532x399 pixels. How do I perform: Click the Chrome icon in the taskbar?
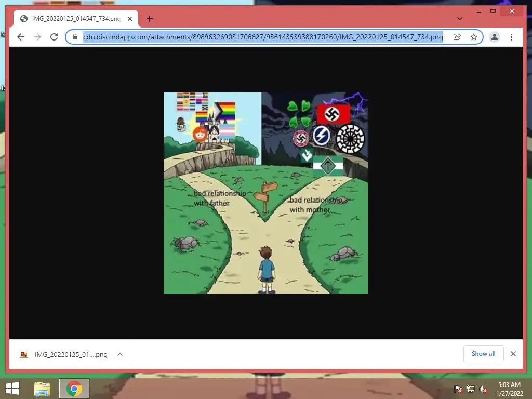point(74,389)
